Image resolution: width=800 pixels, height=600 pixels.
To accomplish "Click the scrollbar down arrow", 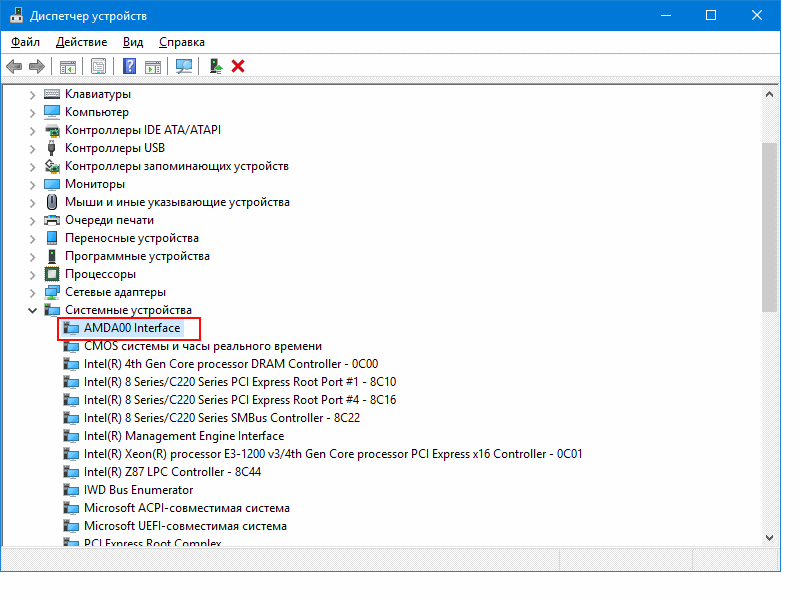I will 769,538.
